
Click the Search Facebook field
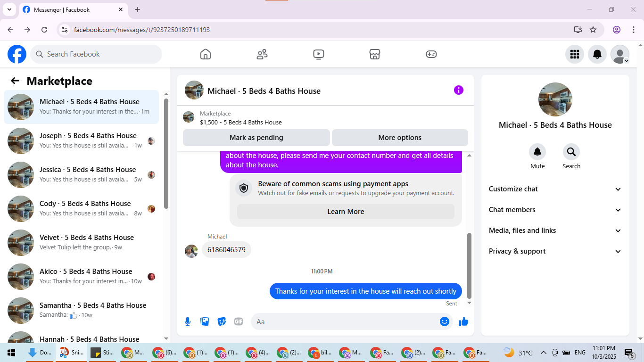coord(96,54)
